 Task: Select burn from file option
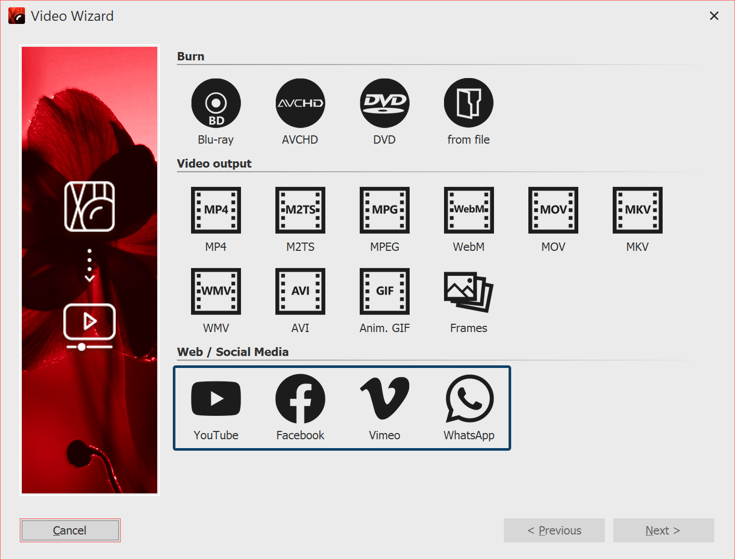coord(468,104)
